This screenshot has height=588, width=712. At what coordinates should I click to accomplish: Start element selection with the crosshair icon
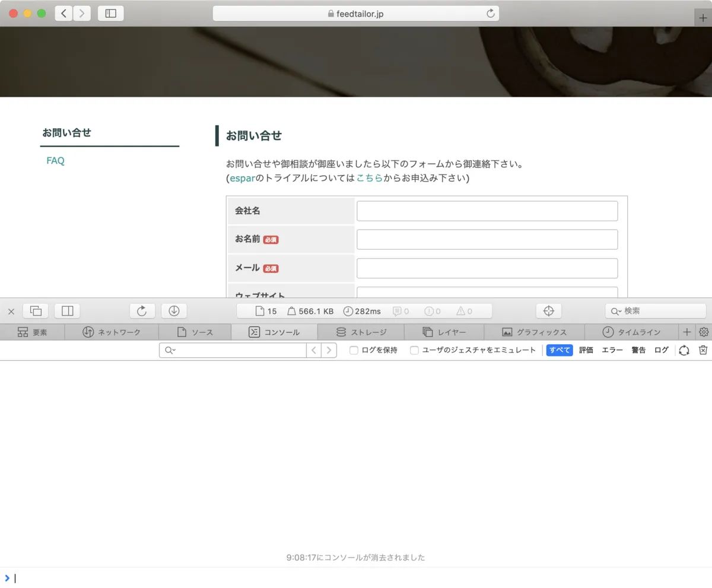coord(549,311)
